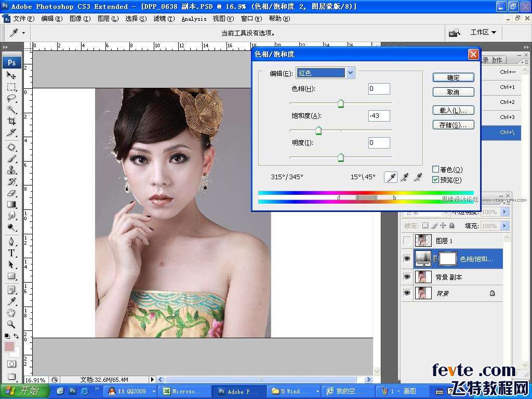Select the Move tool
Viewport: 532px width, 399px height.
(11, 75)
